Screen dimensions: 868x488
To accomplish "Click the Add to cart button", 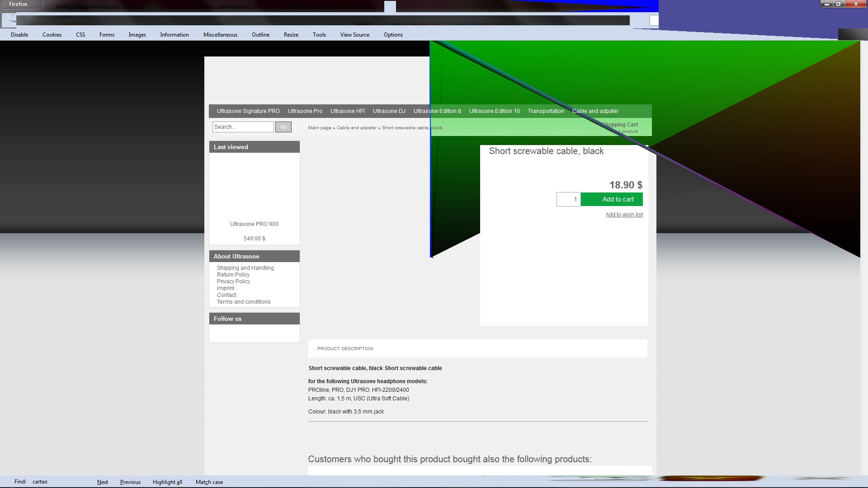I will pos(612,199).
